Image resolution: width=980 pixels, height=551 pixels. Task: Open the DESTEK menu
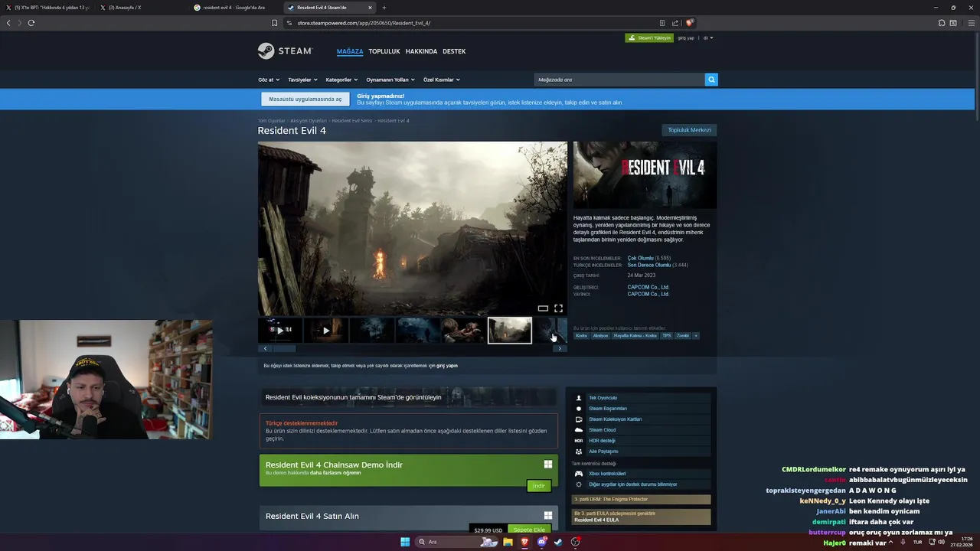454,51
